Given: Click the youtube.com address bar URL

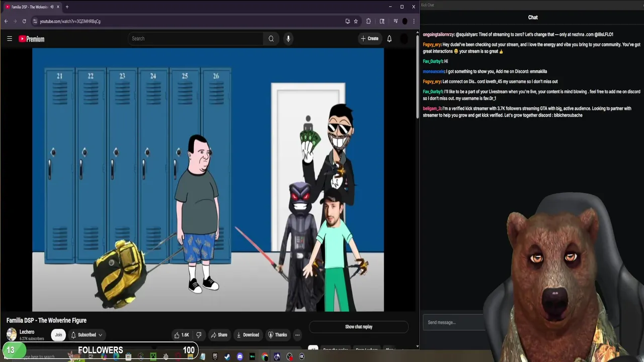Looking at the screenshot, I should click(70, 21).
